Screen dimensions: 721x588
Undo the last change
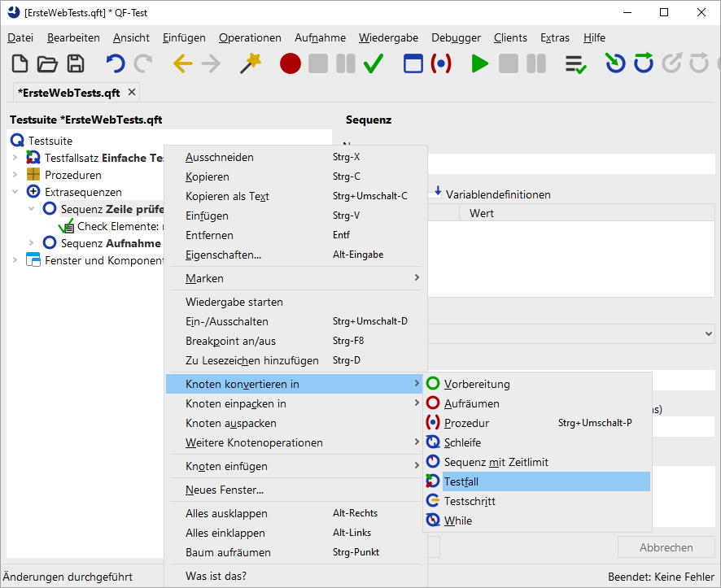115,63
